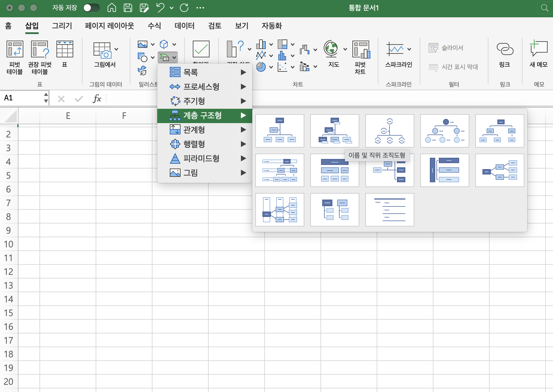Image resolution: width=553 pixels, height=392 pixels.
Task: Click the recommended charts icon
Action: point(236,49)
